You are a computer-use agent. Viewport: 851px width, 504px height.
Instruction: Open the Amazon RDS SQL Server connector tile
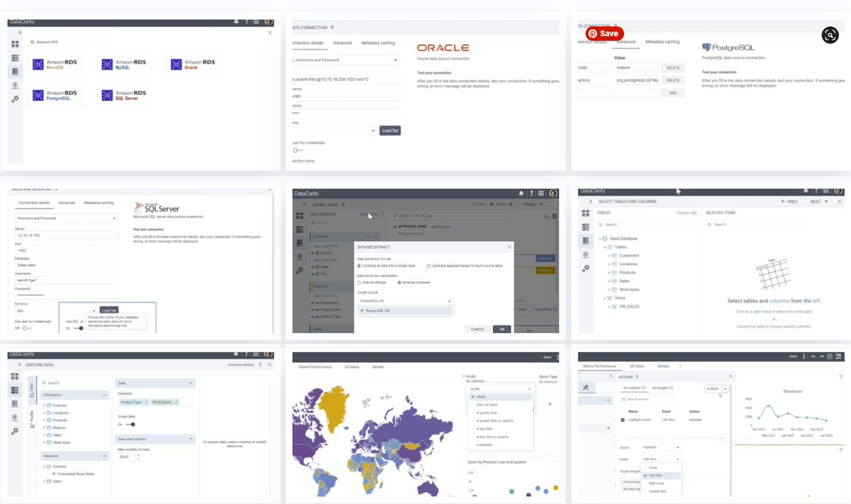(124, 95)
